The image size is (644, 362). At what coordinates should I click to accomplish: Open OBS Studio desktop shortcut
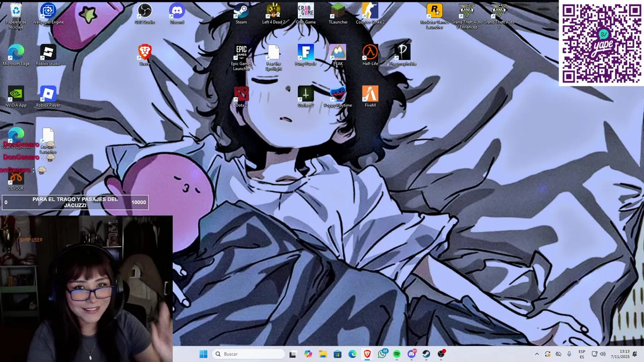[144, 14]
